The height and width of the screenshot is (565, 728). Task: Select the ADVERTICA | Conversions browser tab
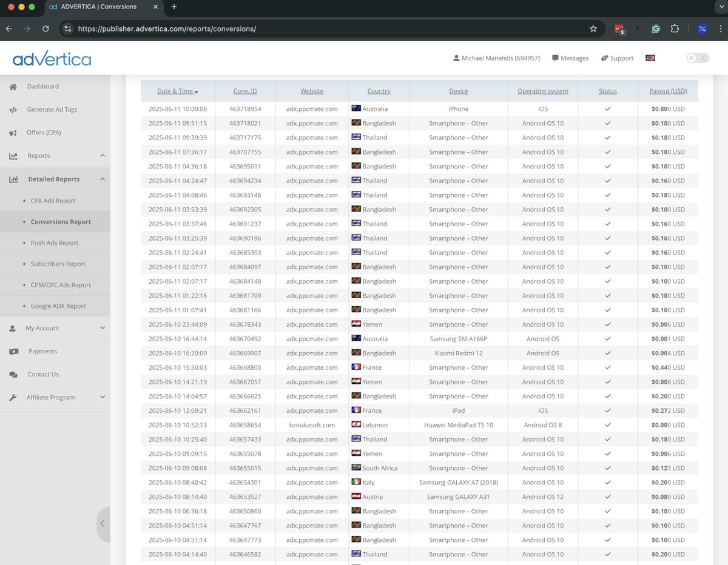point(99,7)
